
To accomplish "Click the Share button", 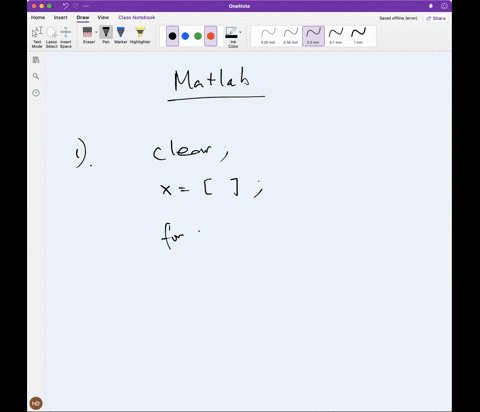I will pyautogui.click(x=436, y=18).
